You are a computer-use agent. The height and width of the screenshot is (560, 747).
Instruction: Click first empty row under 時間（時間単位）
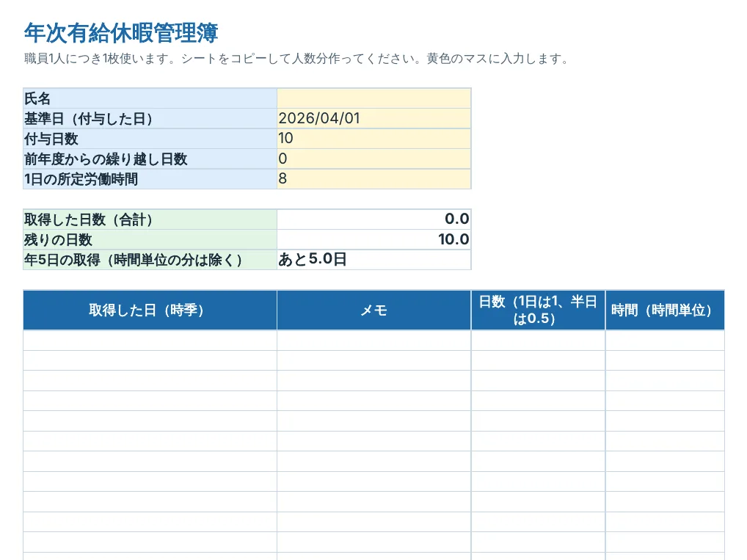coord(665,341)
